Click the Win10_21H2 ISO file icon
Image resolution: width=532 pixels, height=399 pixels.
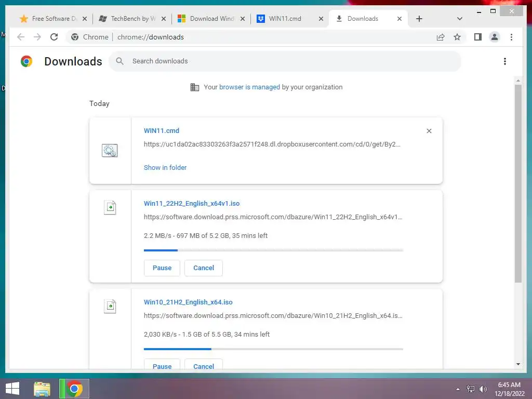(x=110, y=306)
